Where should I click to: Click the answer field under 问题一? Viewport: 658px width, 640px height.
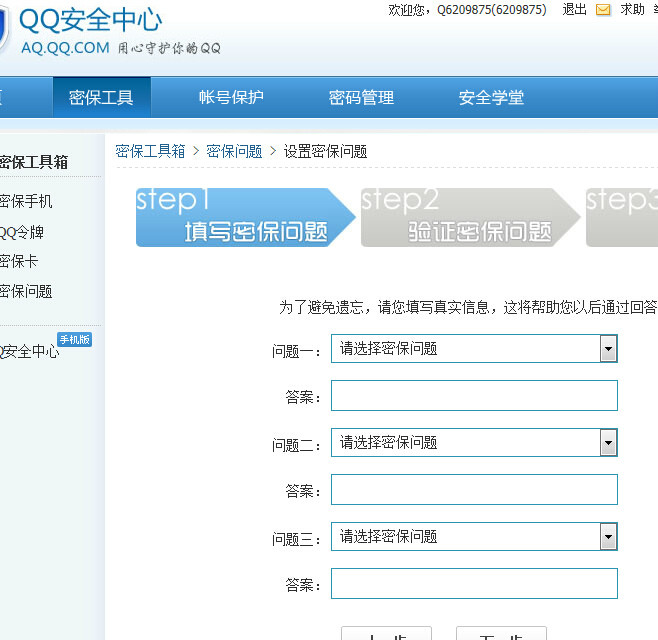point(474,395)
